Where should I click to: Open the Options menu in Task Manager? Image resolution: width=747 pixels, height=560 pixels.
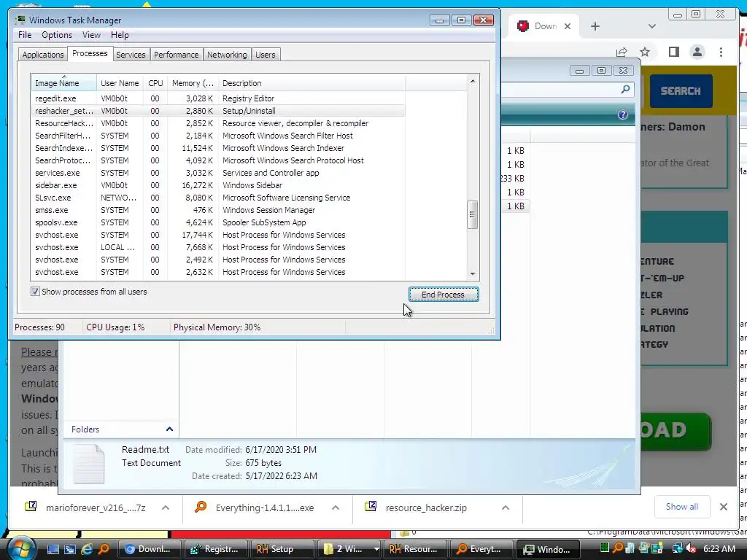57,35
